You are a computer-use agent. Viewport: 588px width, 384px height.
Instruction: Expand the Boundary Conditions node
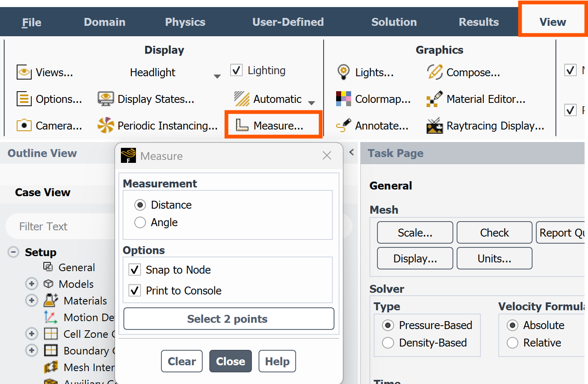[31, 350]
